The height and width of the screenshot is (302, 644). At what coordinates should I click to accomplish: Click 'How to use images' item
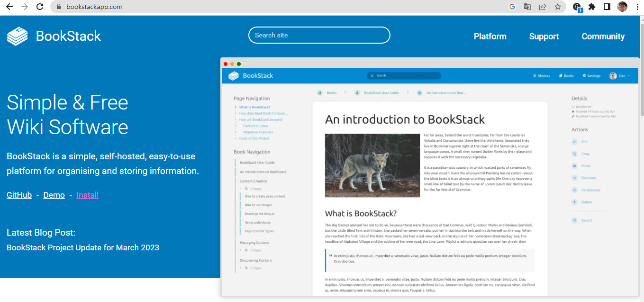[258, 205]
